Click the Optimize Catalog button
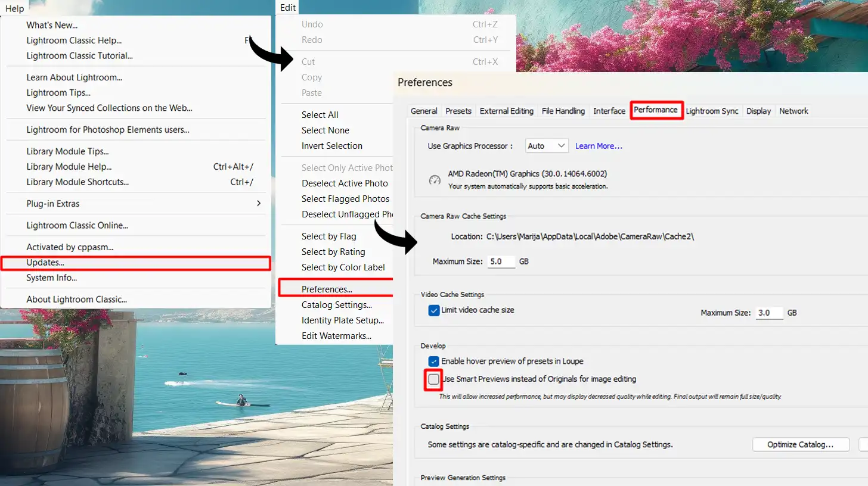 click(x=801, y=445)
